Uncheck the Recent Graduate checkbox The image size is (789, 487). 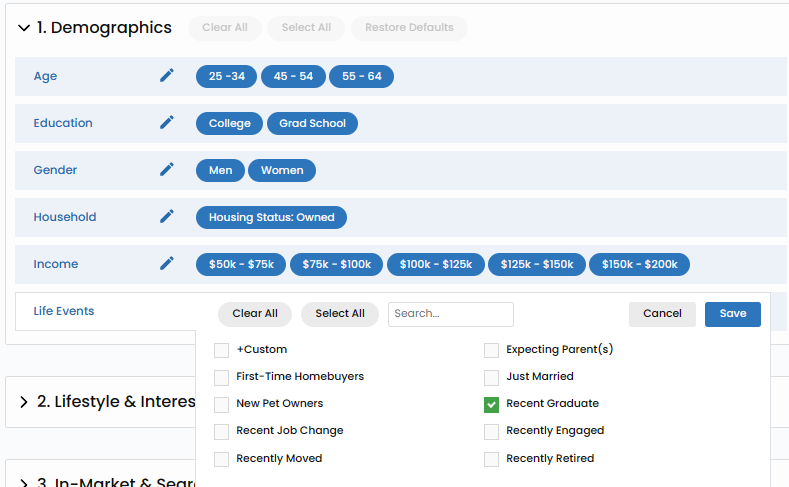click(491, 404)
